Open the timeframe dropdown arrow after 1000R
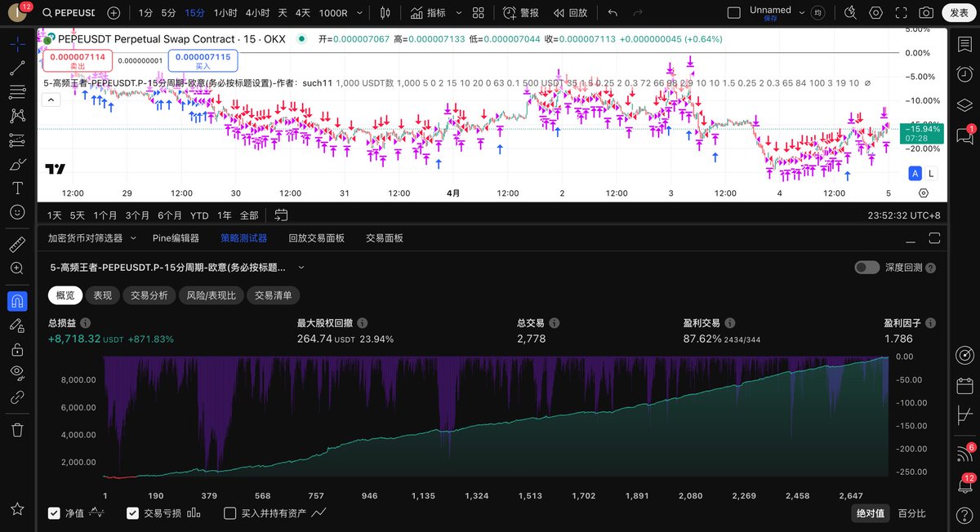This screenshot has height=532, width=980. (359, 13)
